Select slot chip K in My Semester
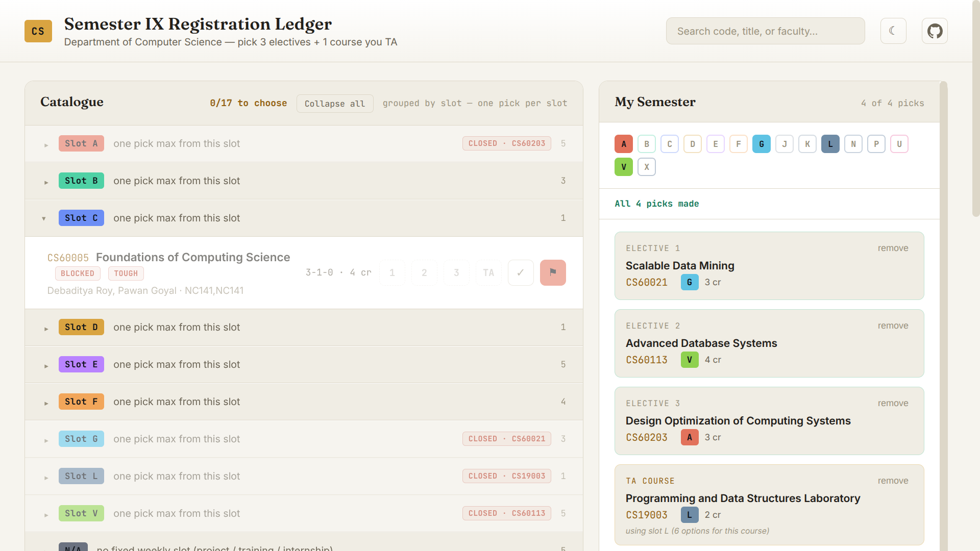The height and width of the screenshot is (551, 980). (807, 144)
